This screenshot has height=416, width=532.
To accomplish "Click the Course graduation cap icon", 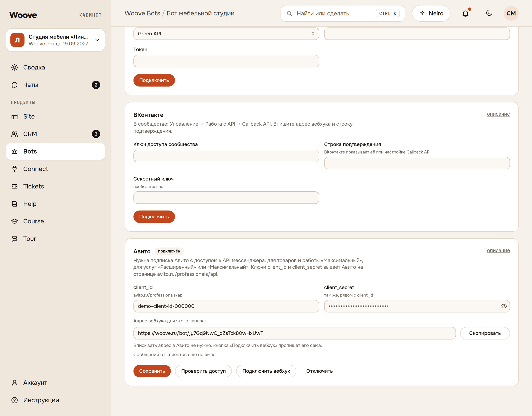I will (x=15, y=221).
